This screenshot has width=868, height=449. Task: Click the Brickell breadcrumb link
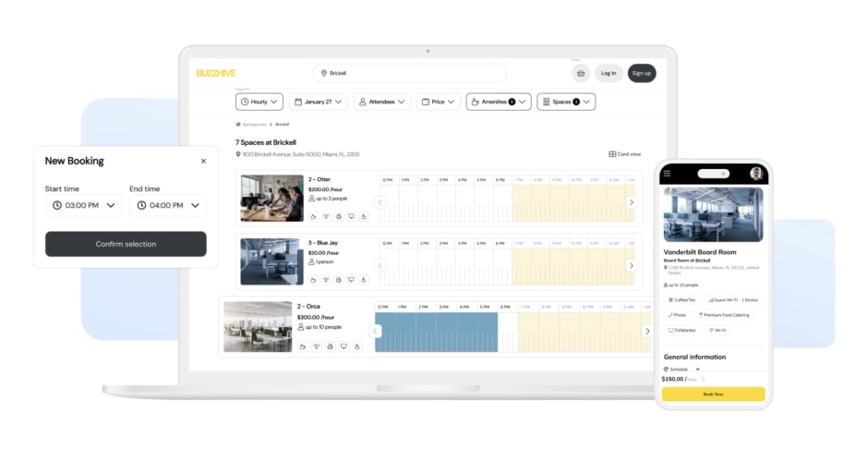click(283, 125)
